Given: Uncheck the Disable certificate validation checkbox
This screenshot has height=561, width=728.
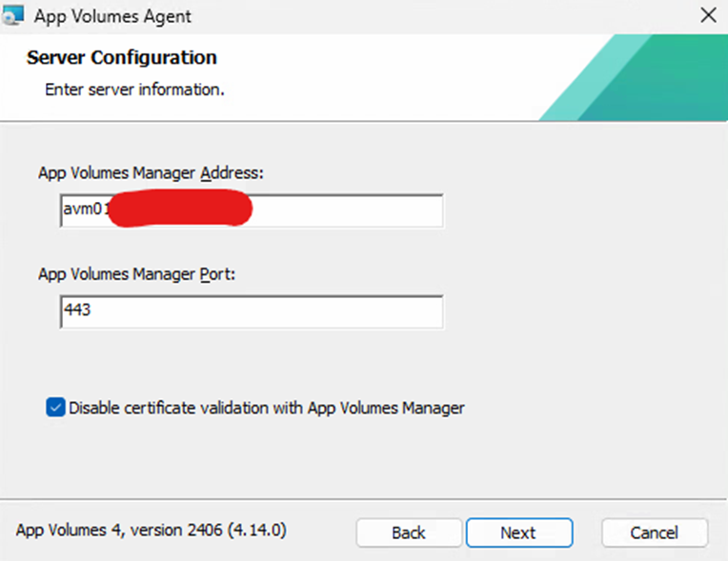Looking at the screenshot, I should coord(55,408).
